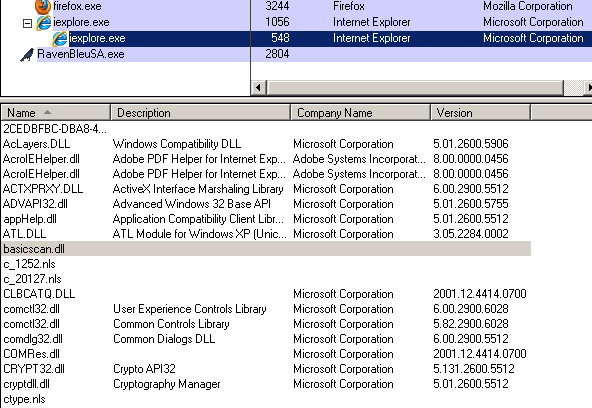The image size is (592, 408).
Task: Sort by the Company Name column header
Action: pos(361,112)
